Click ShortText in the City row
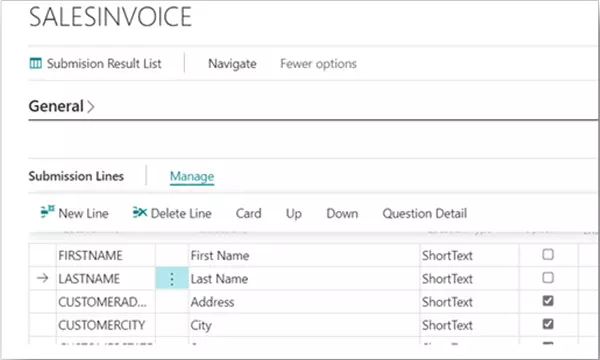This screenshot has height=360, width=600. 447,325
